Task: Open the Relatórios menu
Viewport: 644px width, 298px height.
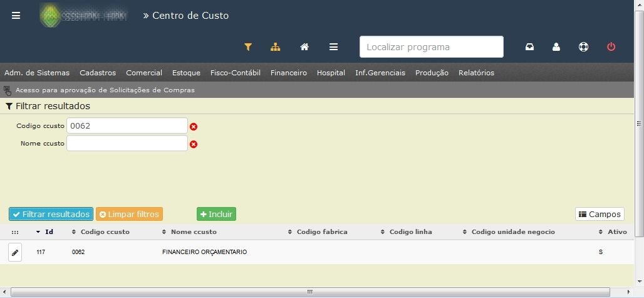Action: click(x=477, y=73)
